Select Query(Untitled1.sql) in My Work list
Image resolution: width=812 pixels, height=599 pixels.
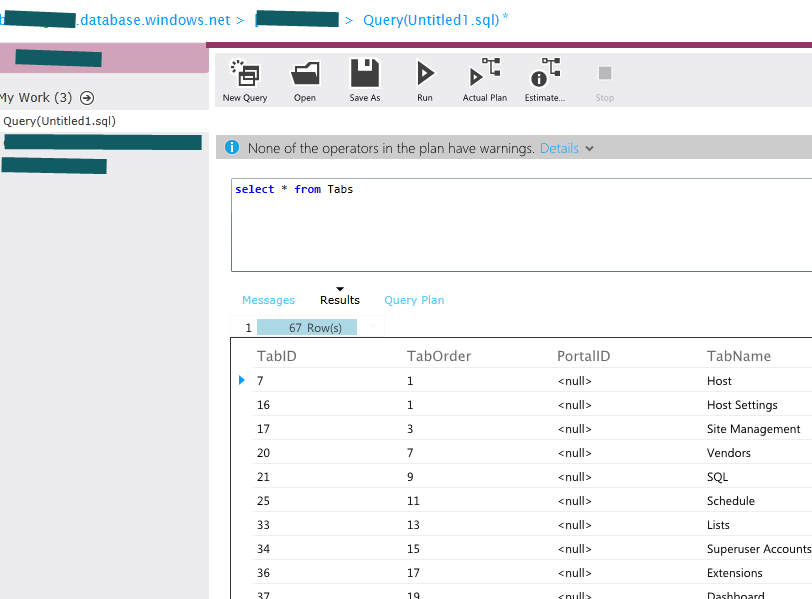pyautogui.click(x=60, y=121)
